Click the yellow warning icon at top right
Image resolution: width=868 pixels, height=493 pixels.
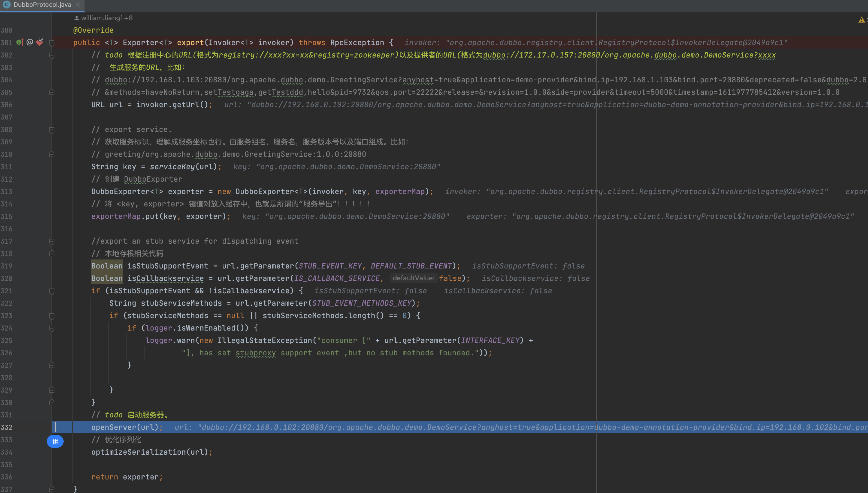pyautogui.click(x=861, y=20)
